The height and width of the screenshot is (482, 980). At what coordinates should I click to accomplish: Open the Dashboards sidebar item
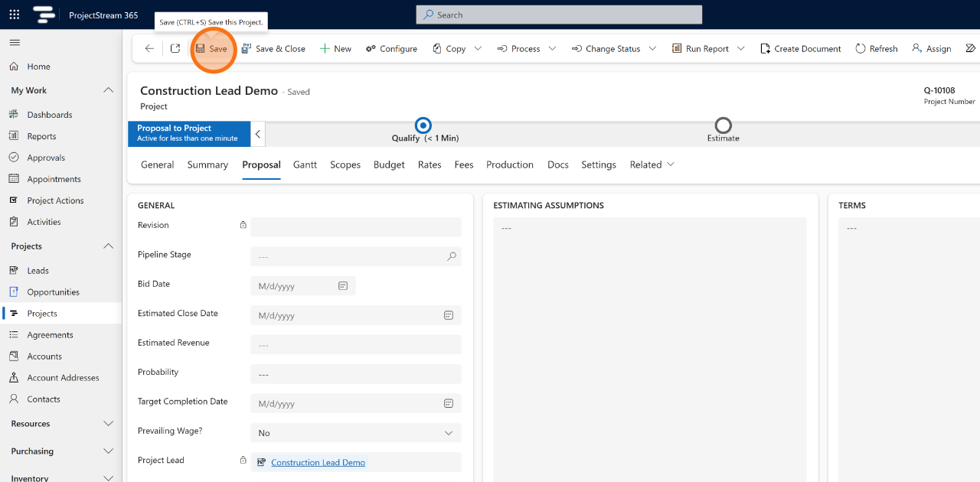click(49, 115)
